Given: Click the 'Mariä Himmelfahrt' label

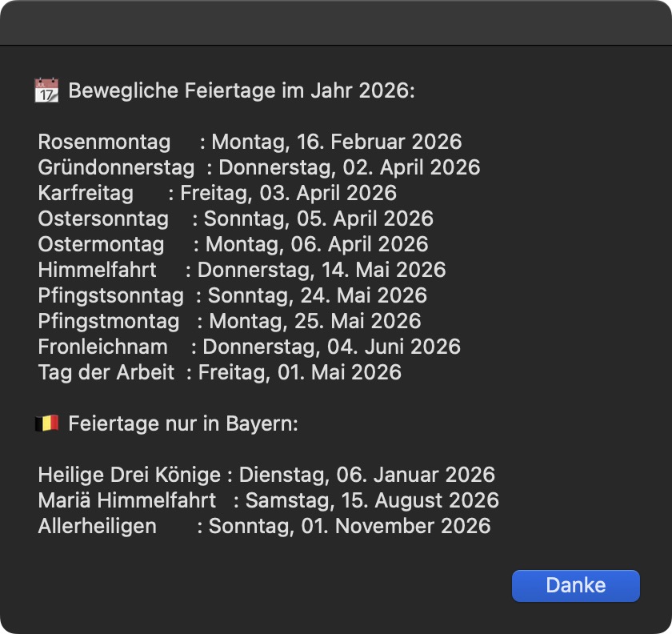Looking at the screenshot, I should [x=126, y=500].
